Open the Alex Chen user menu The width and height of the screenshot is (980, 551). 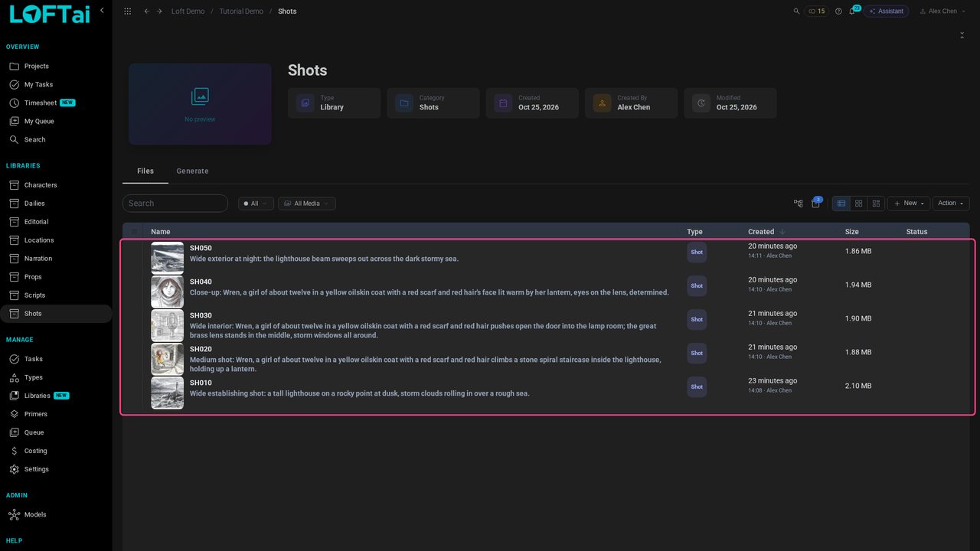click(941, 11)
